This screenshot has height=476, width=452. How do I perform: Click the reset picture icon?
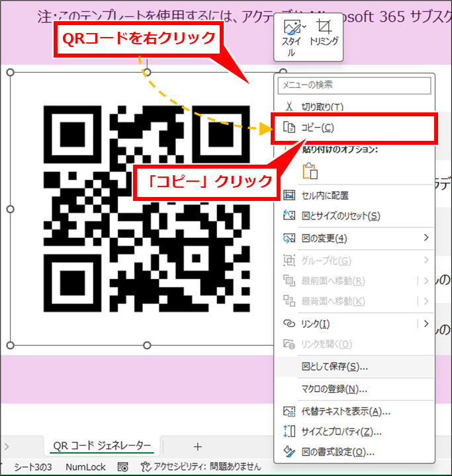[289, 216]
